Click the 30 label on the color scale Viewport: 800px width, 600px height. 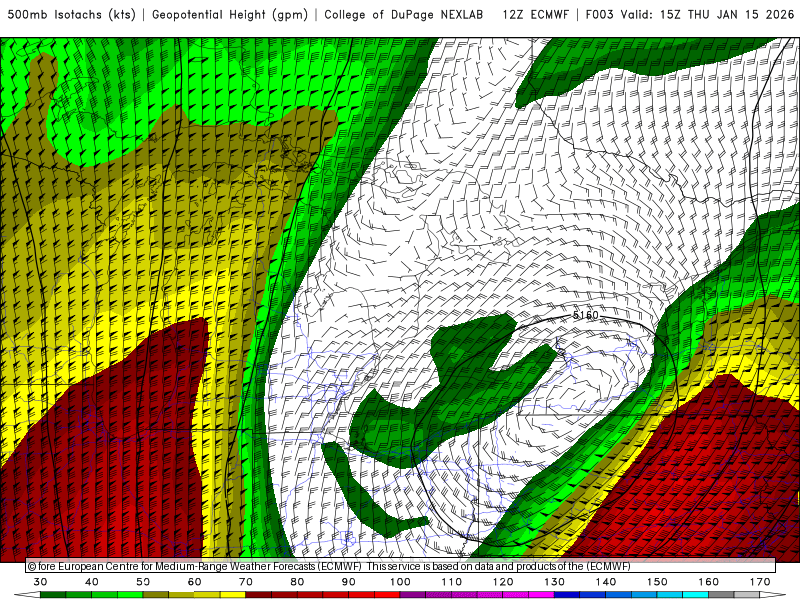[40, 582]
